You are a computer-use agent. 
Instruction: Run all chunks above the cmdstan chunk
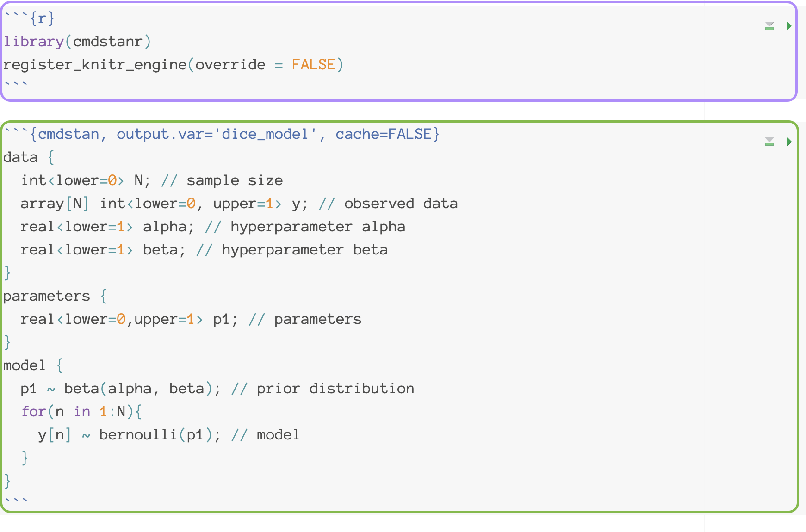[x=769, y=142]
